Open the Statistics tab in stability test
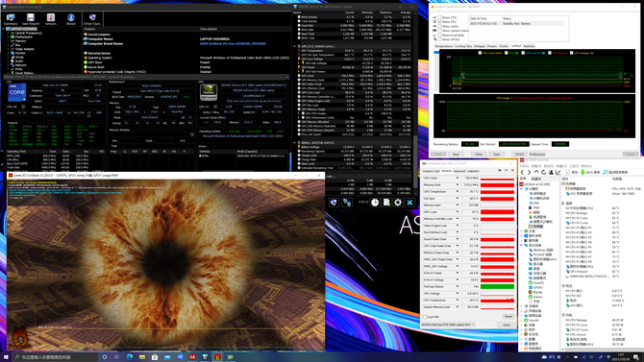Viewport: 644px width, 362px height. (529, 46)
